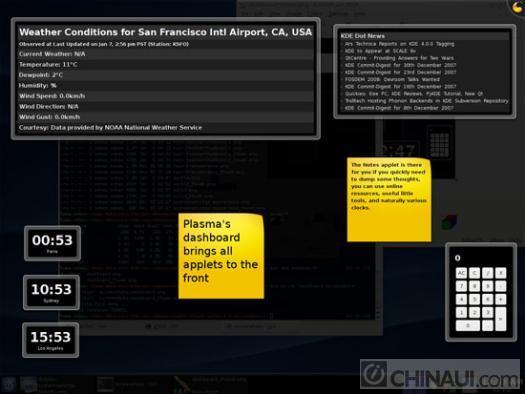525x394 pixels.
Task: Click the calculator display showing 0
Action: 480,258
